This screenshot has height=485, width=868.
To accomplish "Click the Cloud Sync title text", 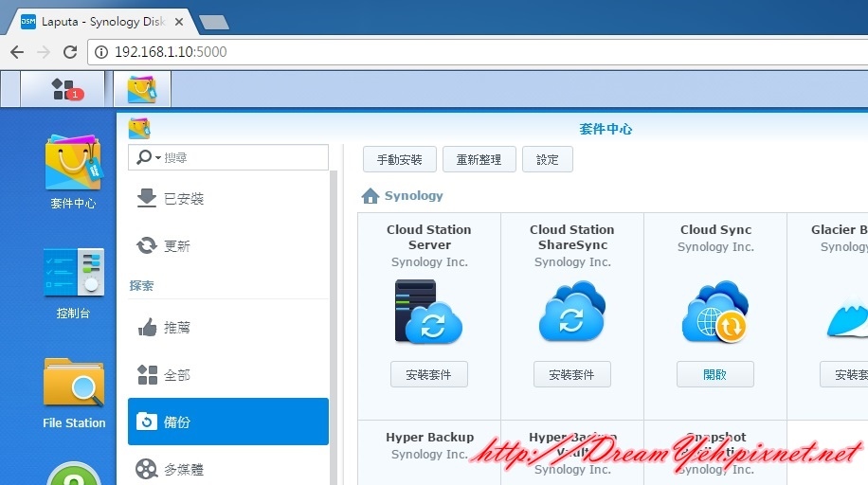I will pos(715,229).
